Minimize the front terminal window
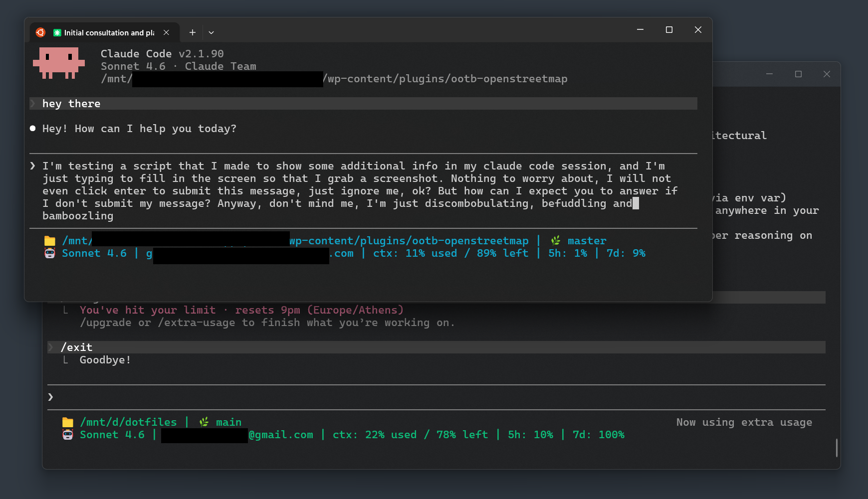Viewport: 868px width, 499px height. click(640, 30)
